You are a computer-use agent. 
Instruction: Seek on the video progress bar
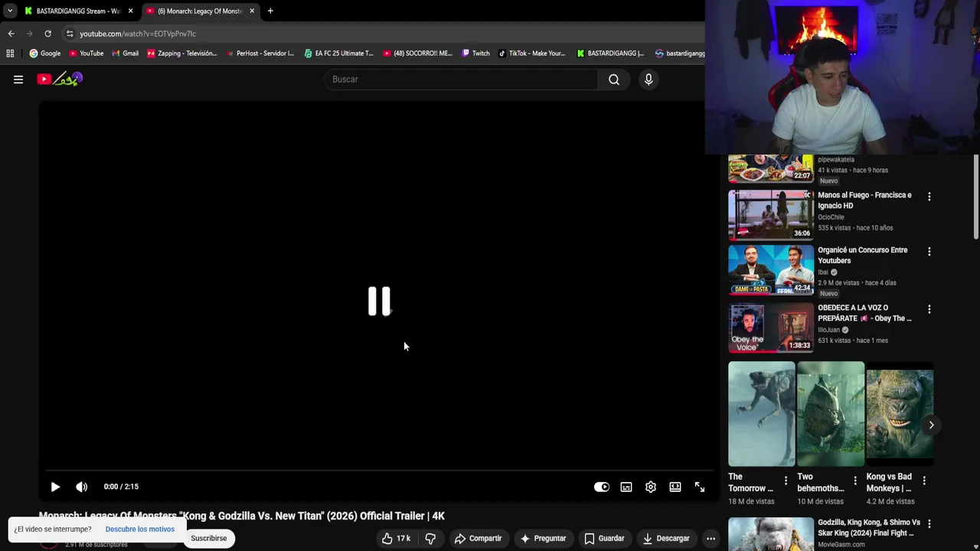tap(379, 470)
